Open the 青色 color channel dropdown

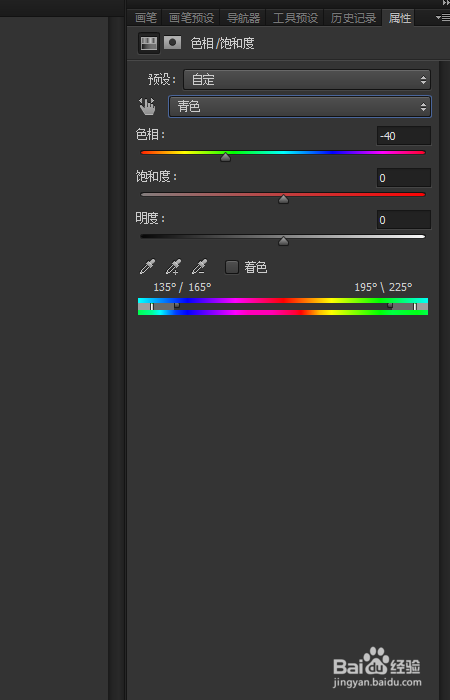300,107
